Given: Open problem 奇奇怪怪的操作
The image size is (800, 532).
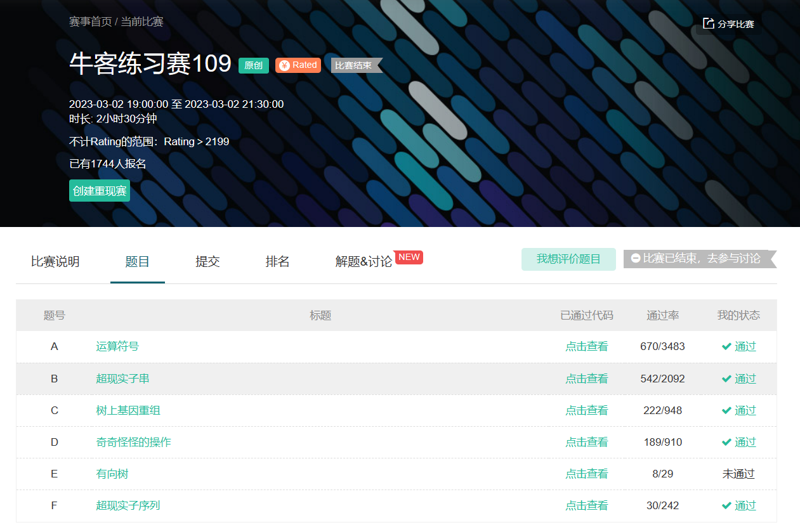Looking at the screenshot, I should pos(133,442).
